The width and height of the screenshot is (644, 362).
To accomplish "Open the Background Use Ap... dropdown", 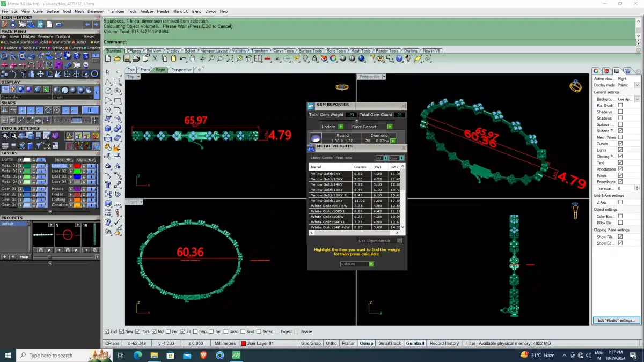I will pos(637,99).
